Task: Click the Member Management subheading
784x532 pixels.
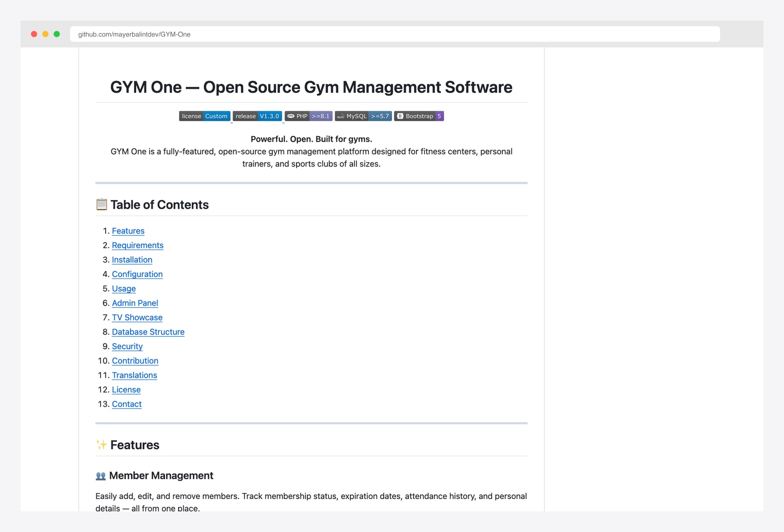Action: (x=161, y=476)
